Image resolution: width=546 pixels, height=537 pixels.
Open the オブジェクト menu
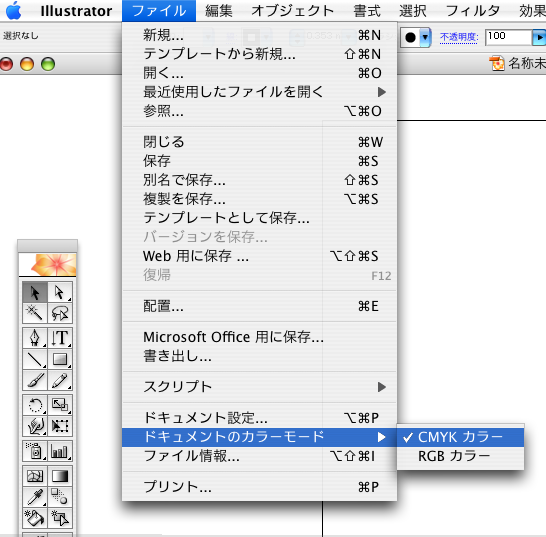293,11
